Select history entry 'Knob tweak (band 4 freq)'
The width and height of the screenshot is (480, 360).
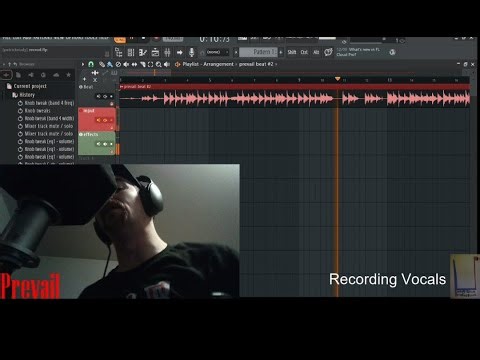tap(46, 103)
